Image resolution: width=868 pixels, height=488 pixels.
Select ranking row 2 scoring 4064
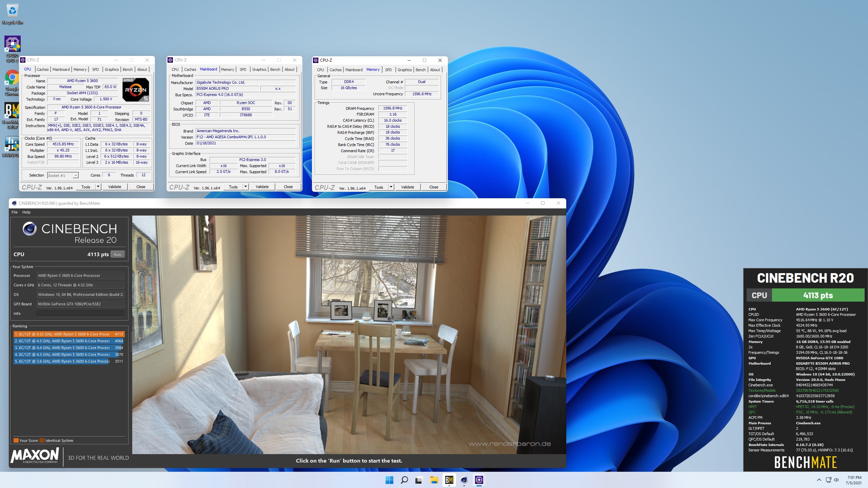69,341
